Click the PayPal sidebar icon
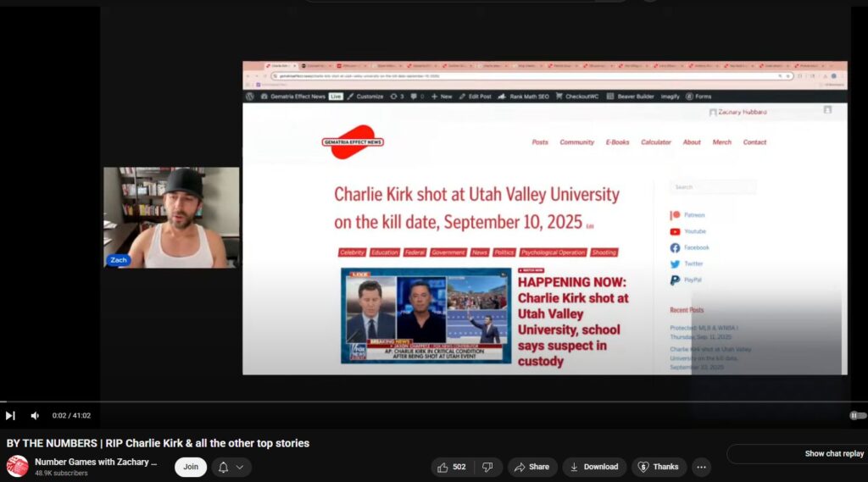Viewport: 868px width, 482px height. [x=675, y=280]
